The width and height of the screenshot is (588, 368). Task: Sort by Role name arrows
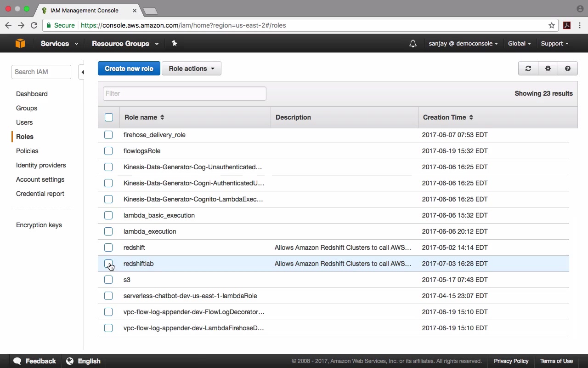tap(162, 117)
